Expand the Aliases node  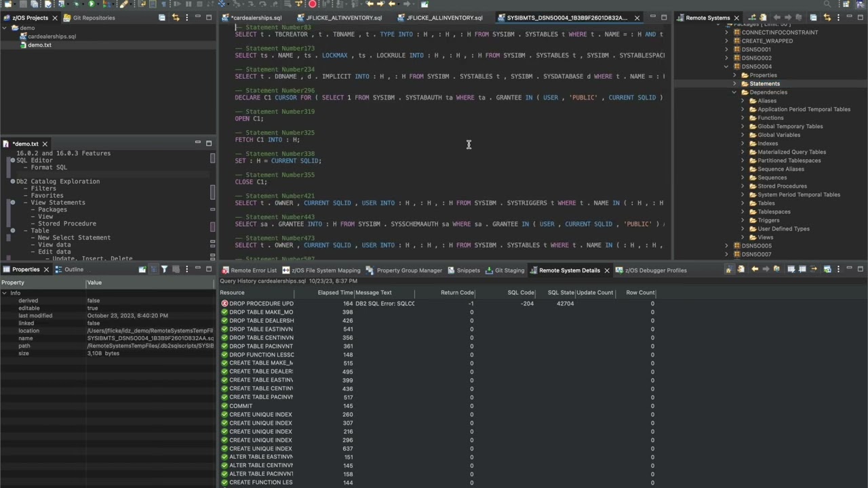(743, 101)
